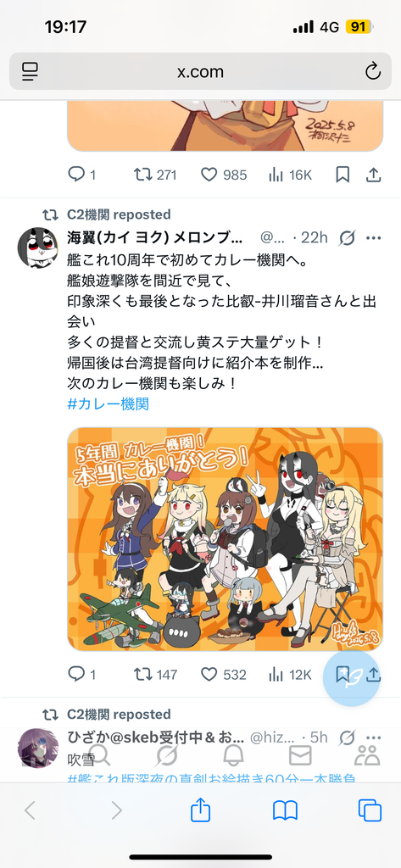Share the top post with 985 likes
The height and width of the screenshot is (868, 401).
click(x=374, y=175)
